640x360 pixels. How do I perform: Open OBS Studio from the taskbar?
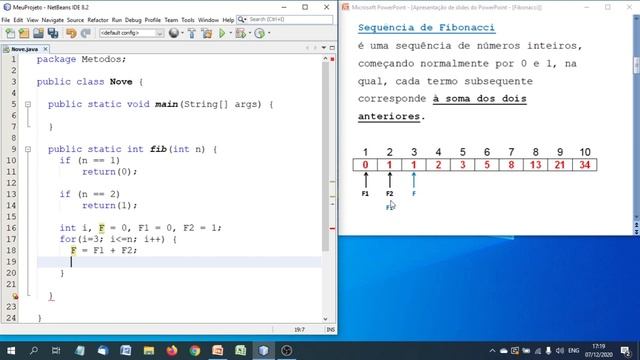287,351
